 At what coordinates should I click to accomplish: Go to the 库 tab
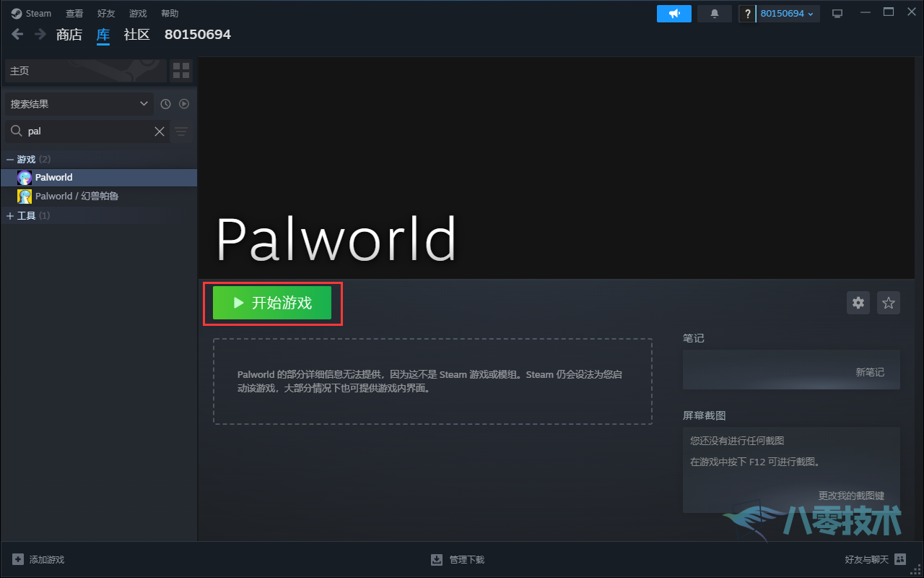coord(103,35)
